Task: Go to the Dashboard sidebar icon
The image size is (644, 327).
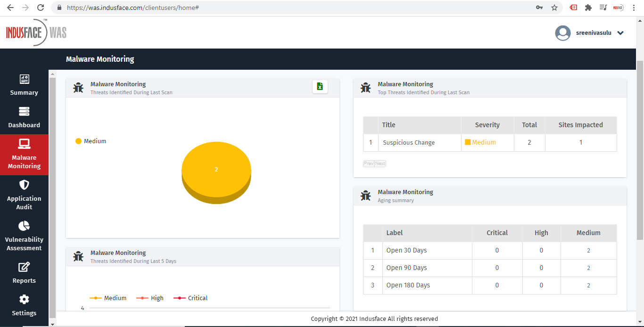Action: tap(24, 112)
